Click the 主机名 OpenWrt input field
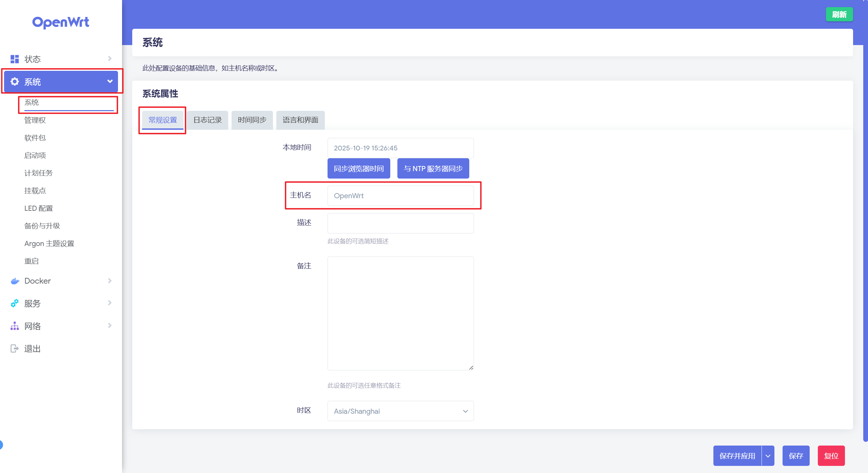This screenshot has width=868, height=473. point(400,196)
